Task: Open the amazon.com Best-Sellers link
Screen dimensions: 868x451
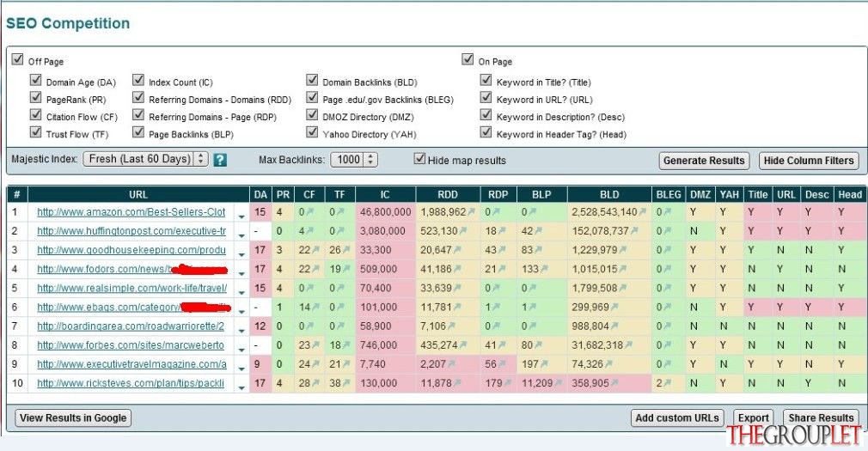Action: click(x=131, y=212)
